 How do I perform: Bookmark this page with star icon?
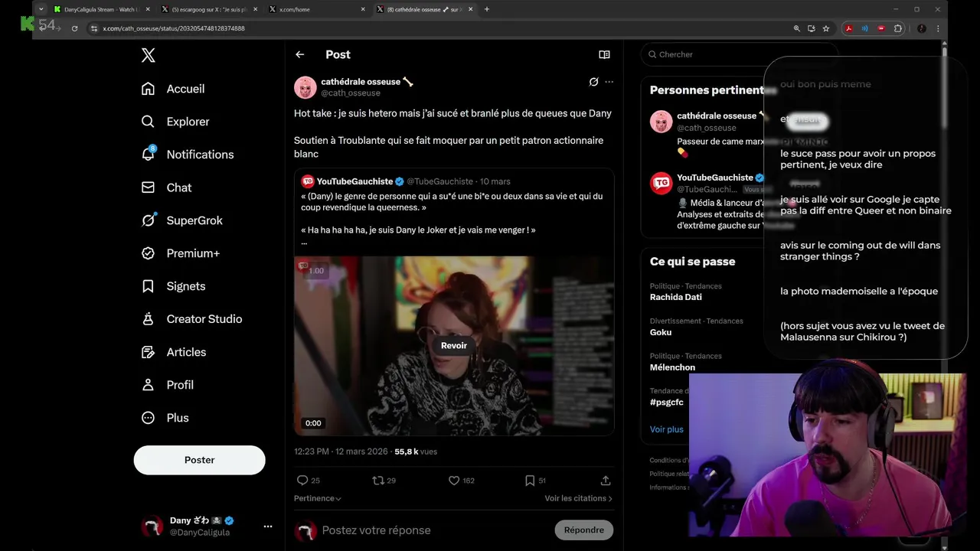pyautogui.click(x=826, y=28)
